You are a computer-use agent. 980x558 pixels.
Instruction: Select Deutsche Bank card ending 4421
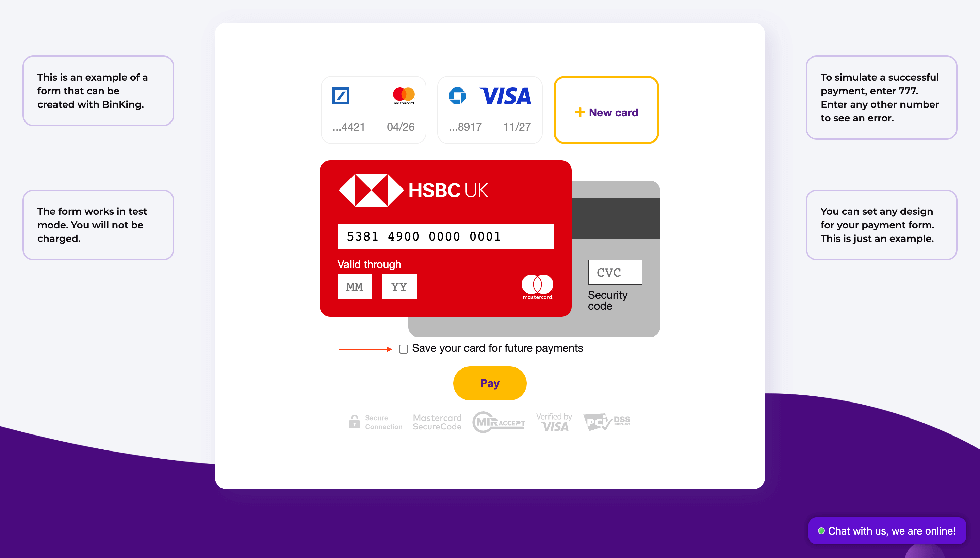click(374, 110)
